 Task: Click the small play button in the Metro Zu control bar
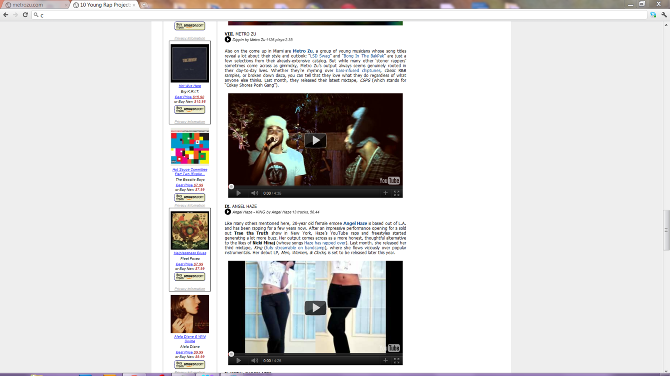point(238,193)
